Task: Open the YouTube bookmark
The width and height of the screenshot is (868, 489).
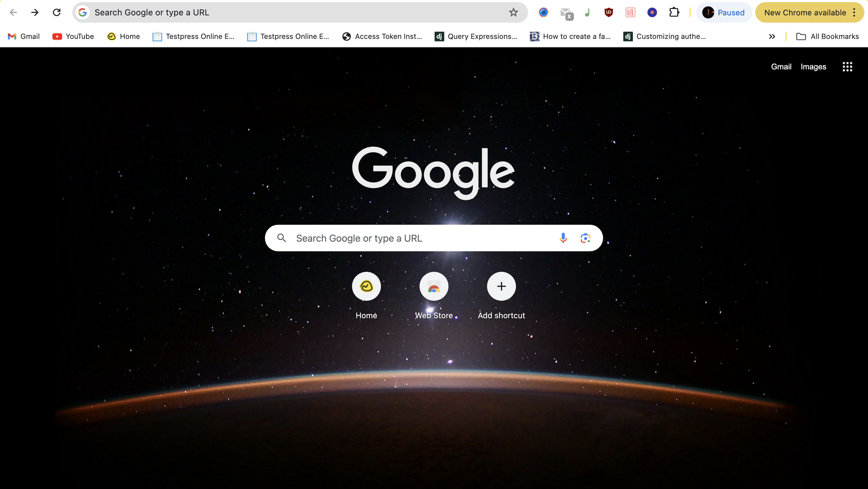Action: (x=73, y=37)
